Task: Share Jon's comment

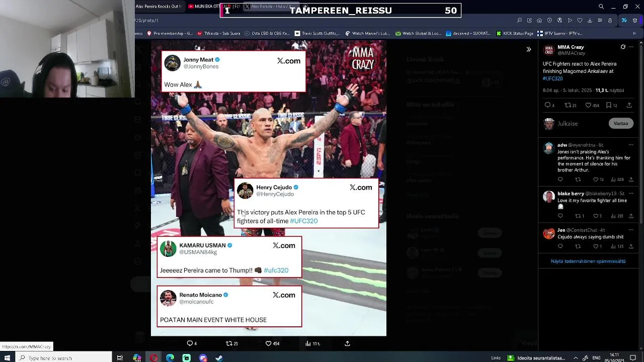Action: pos(631,246)
